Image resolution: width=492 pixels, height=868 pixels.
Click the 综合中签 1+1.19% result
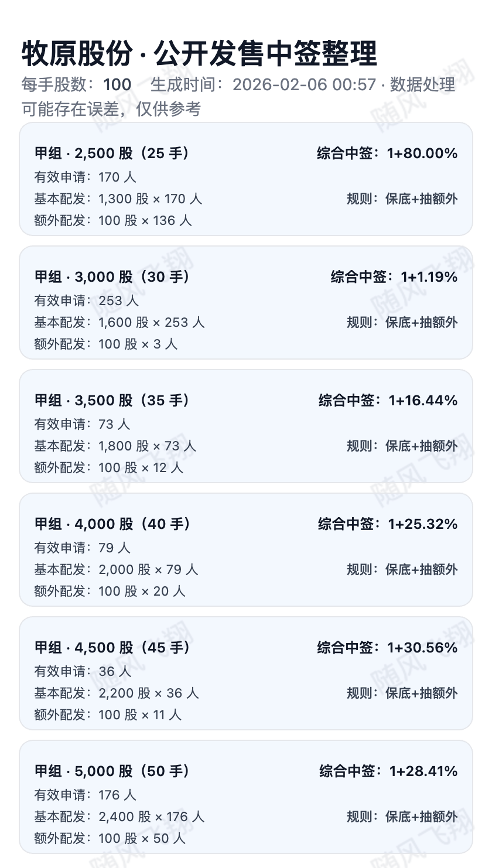click(394, 277)
